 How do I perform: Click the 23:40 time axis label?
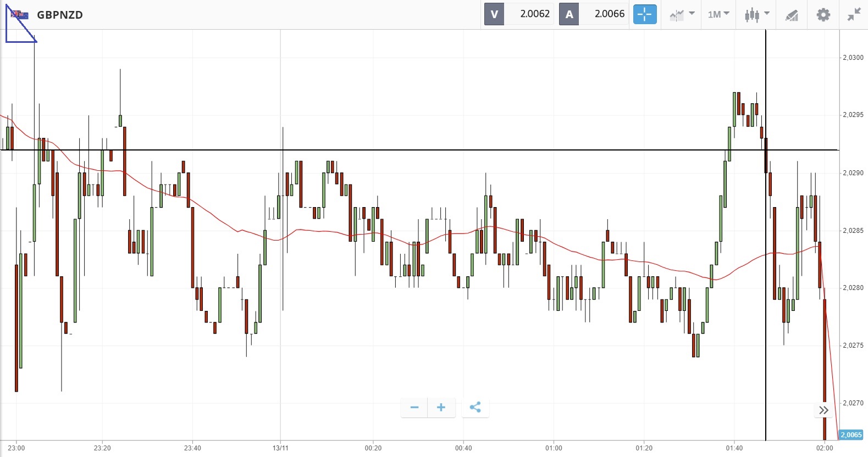tap(192, 448)
